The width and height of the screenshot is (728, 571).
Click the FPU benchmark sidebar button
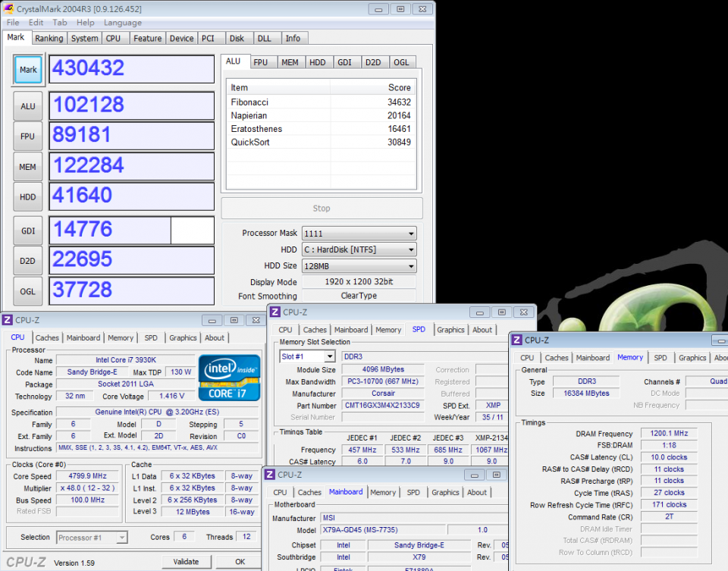pyautogui.click(x=27, y=136)
